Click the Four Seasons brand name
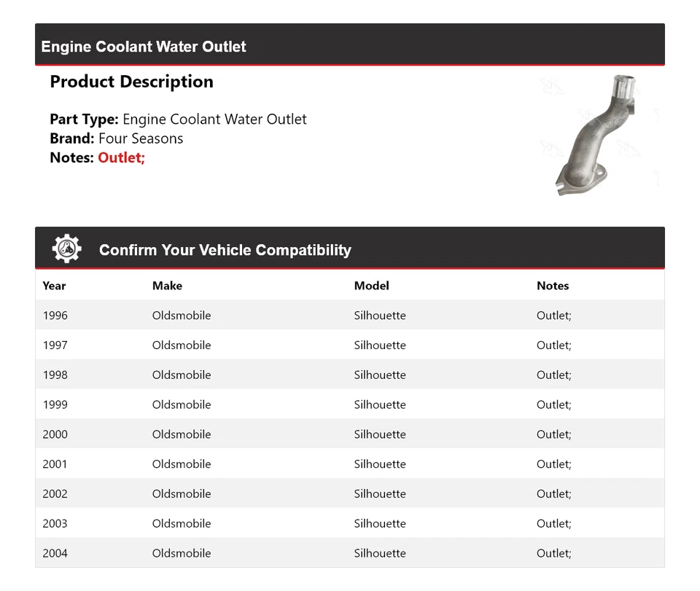 pyautogui.click(x=141, y=138)
